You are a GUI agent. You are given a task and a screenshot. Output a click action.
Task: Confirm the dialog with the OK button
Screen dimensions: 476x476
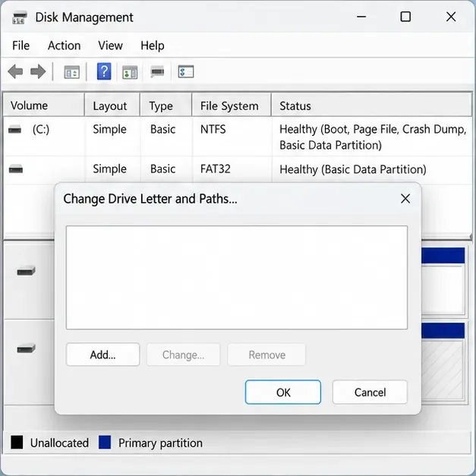click(283, 392)
